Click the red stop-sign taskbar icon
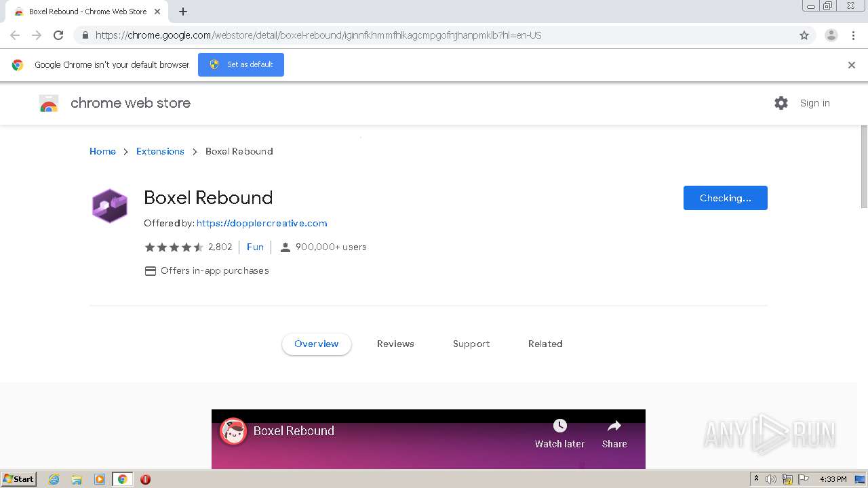The height and width of the screenshot is (488, 868). [x=145, y=479]
